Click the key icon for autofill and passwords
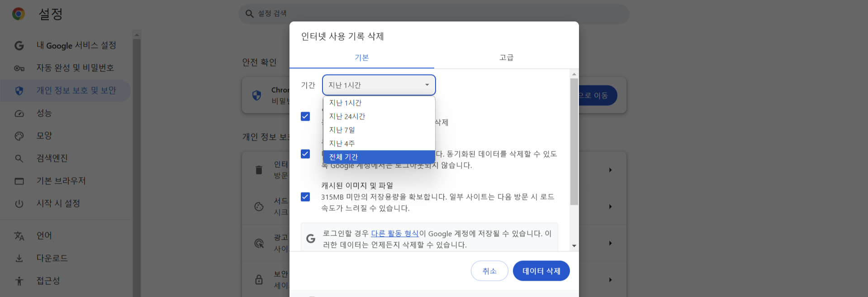Viewport: 868px width, 297px height. click(x=19, y=68)
